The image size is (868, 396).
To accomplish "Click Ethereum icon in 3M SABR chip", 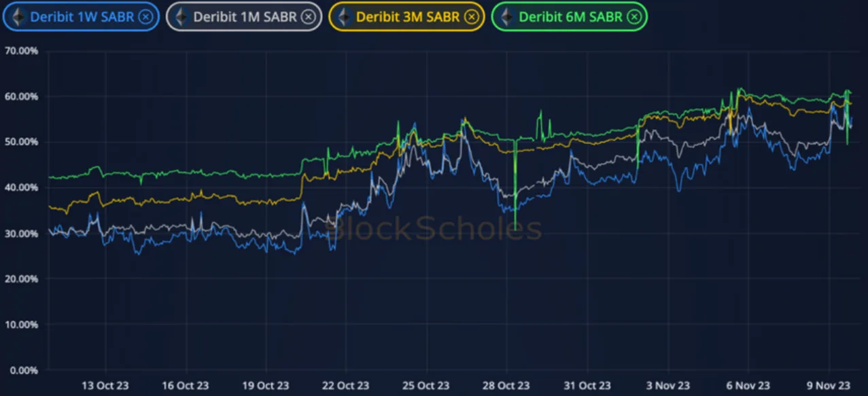I will click(343, 17).
